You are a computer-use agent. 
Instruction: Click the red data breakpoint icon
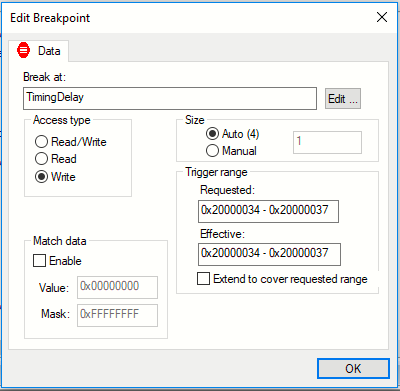[x=23, y=51]
